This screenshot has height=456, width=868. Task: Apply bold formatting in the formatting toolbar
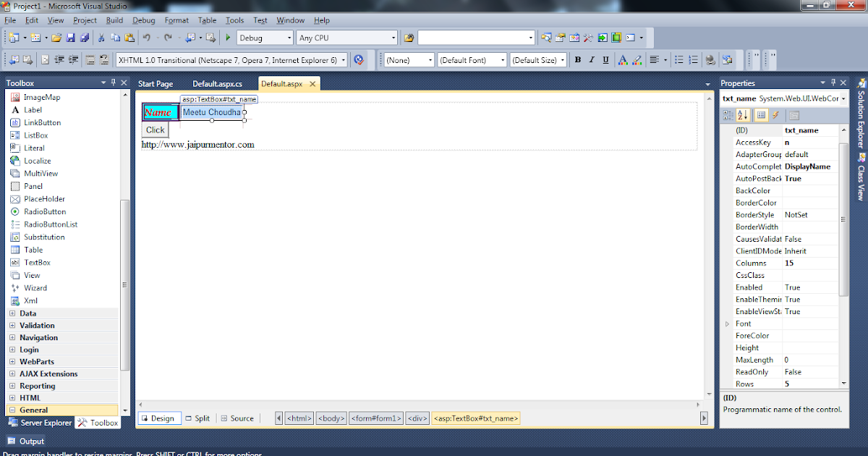pyautogui.click(x=578, y=59)
